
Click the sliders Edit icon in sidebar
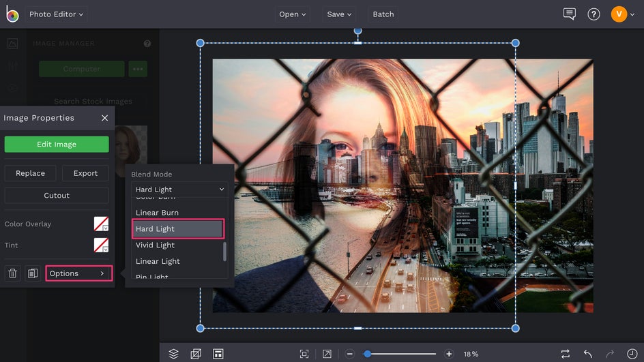pyautogui.click(x=13, y=66)
